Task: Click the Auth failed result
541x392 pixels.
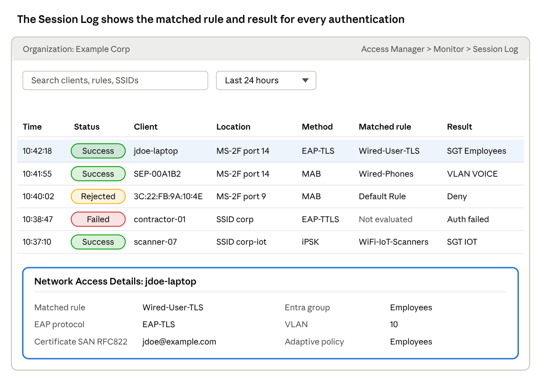Action: coord(468,219)
